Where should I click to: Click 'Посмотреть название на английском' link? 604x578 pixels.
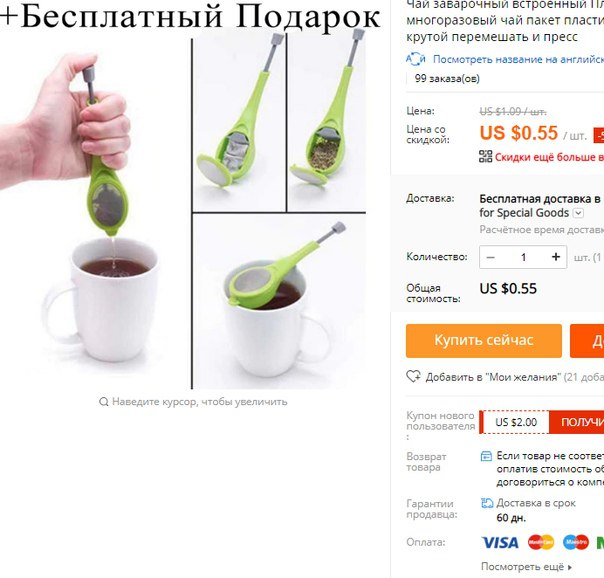point(518,59)
